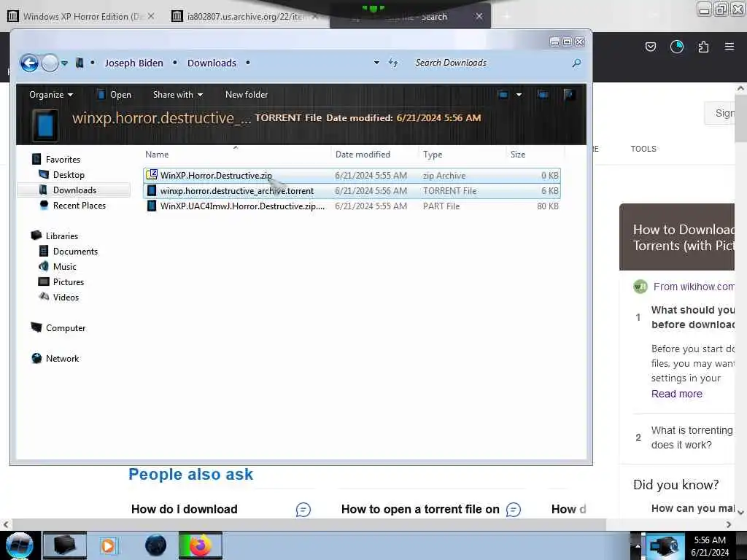Image resolution: width=747 pixels, height=560 pixels.
Task: Click the large torrent file icon in details pane
Action: click(45, 125)
